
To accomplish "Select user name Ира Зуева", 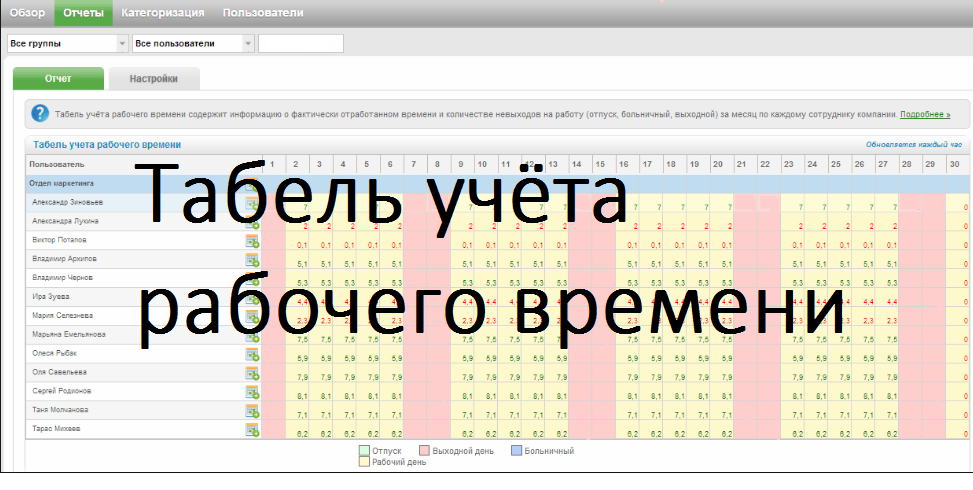I will 50,296.
